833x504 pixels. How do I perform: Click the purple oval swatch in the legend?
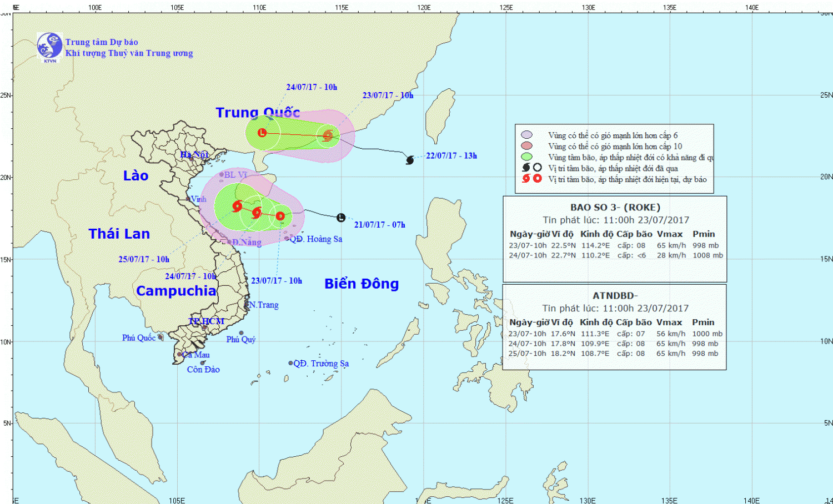pyautogui.click(x=526, y=135)
